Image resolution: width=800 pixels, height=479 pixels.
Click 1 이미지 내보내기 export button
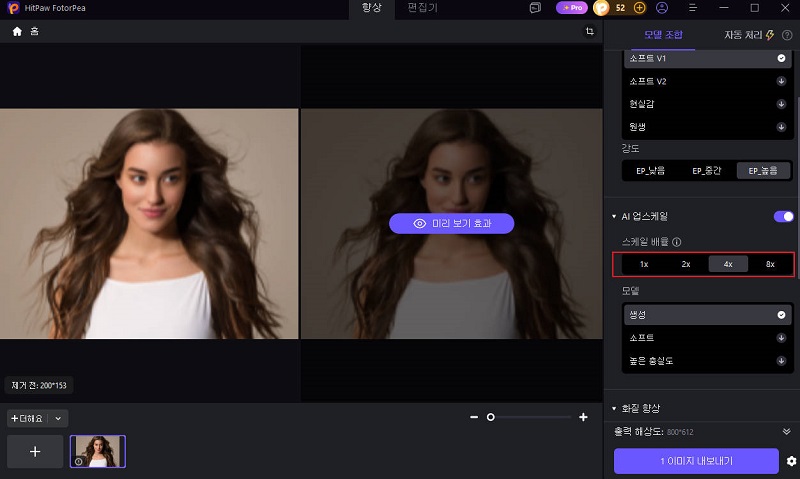pos(696,461)
